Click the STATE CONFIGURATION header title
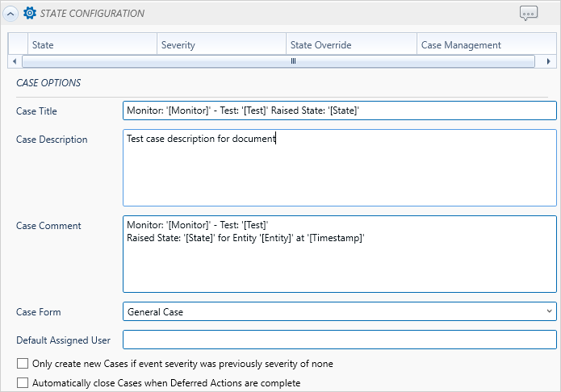 [94, 14]
